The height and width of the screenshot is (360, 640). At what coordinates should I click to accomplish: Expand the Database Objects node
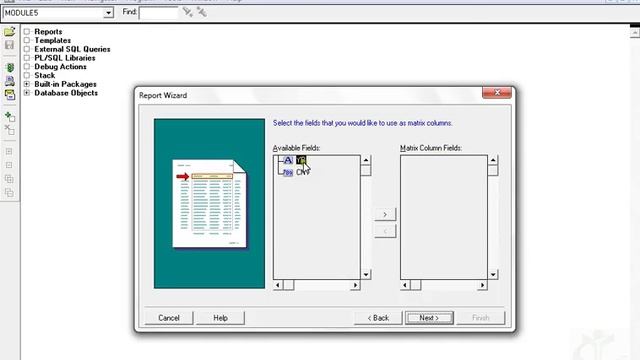click(x=27, y=93)
